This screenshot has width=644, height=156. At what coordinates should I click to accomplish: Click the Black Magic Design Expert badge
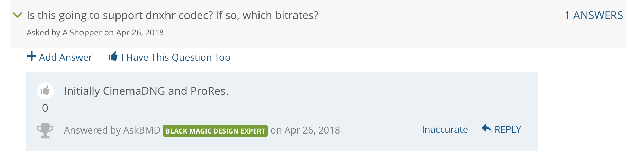point(215,131)
